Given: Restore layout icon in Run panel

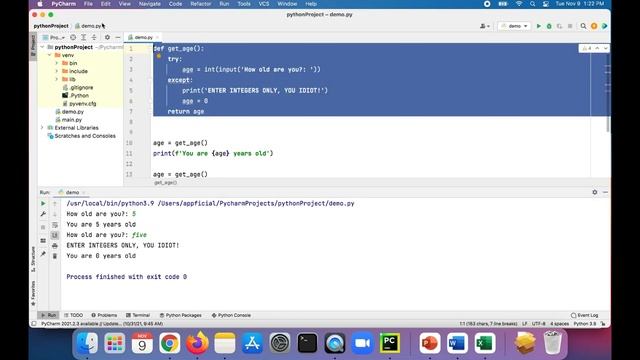Looking at the screenshot, I should click(43, 241).
